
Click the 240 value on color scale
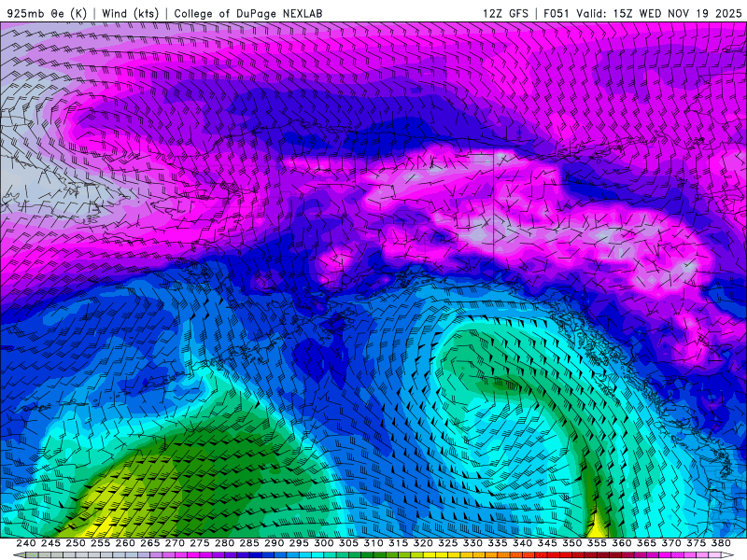tap(26, 543)
